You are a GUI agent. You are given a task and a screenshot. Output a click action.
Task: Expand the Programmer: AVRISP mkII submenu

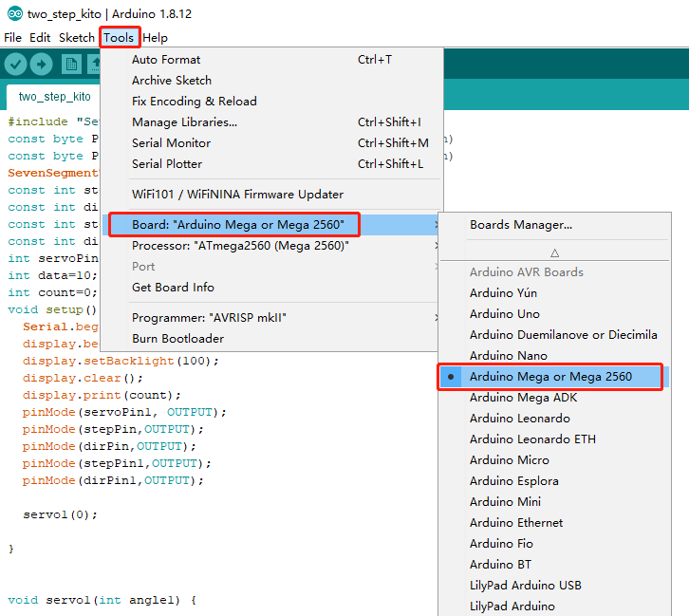(270, 318)
